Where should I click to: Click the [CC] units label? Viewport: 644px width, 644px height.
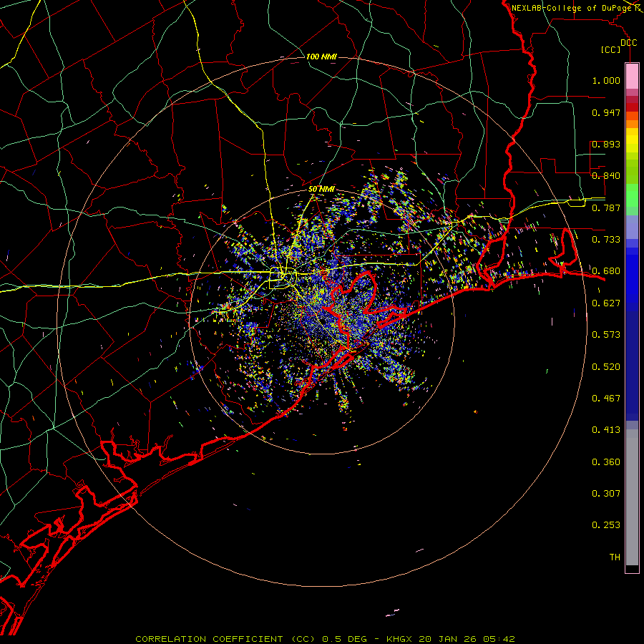(x=611, y=49)
